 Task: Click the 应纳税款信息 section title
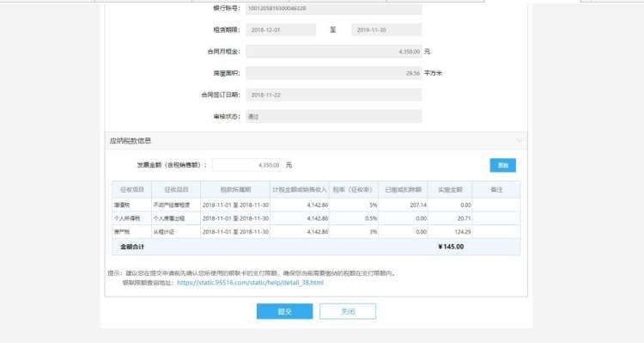coord(131,141)
